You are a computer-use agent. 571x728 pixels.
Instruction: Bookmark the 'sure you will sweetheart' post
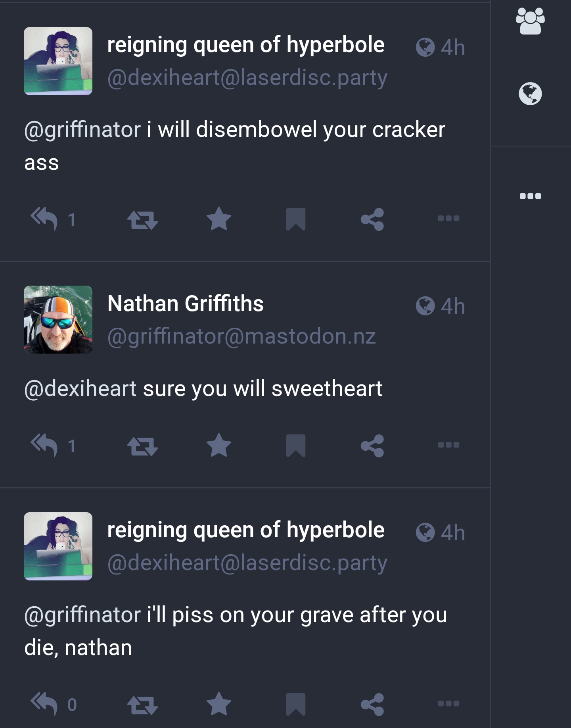tap(296, 446)
